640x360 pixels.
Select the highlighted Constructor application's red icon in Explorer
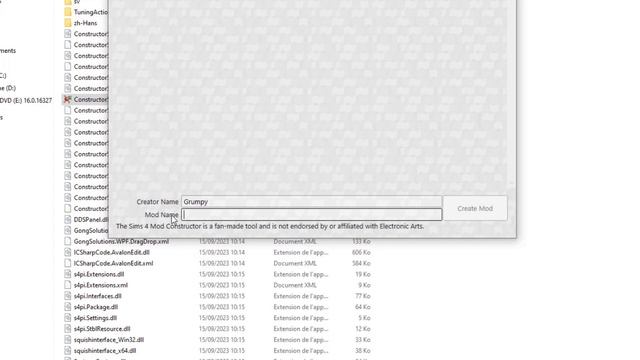point(68,99)
